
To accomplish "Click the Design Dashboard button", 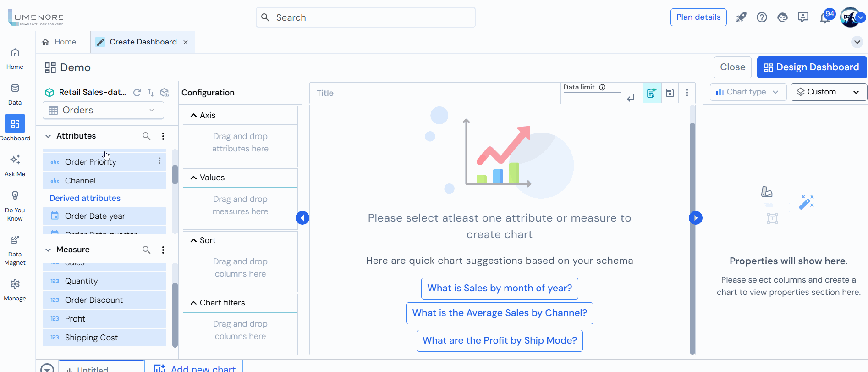I will 811,67.
